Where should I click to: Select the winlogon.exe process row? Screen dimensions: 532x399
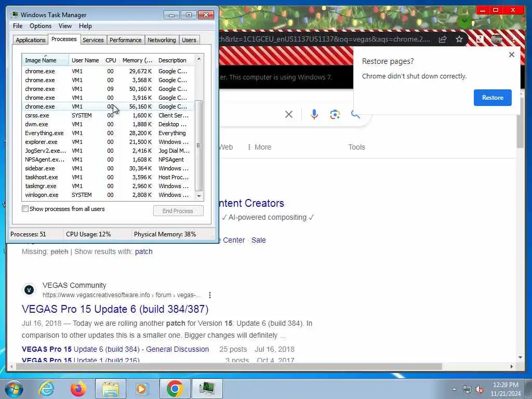pos(108,195)
